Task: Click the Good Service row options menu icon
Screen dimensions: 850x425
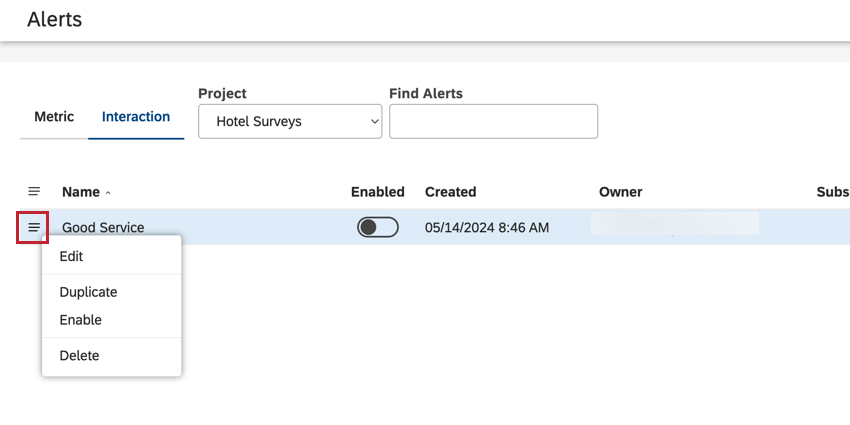Action: point(34,228)
